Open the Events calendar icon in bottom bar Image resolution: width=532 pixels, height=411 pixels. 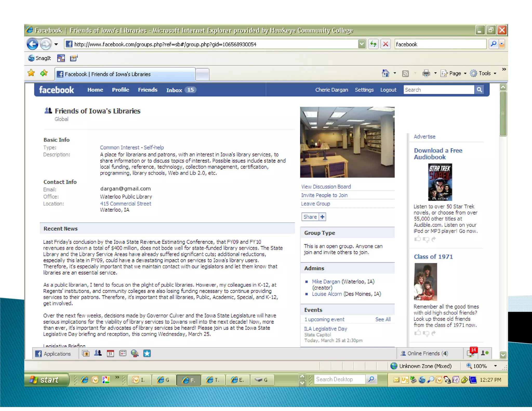pyautogui.click(x=110, y=353)
